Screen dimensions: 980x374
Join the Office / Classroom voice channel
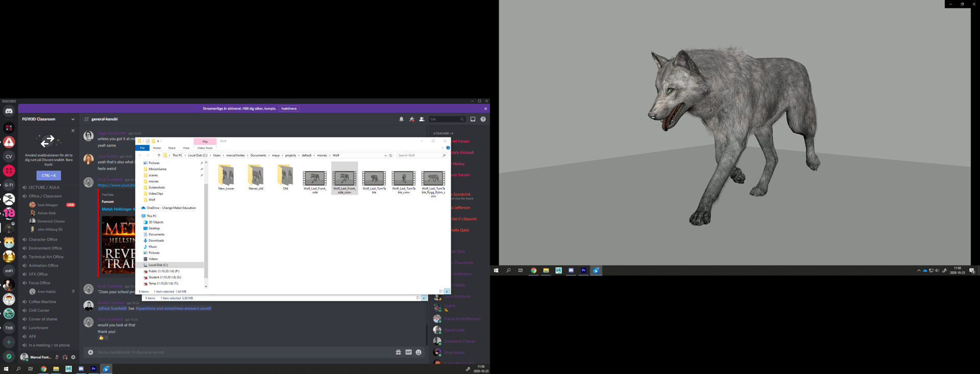point(45,196)
